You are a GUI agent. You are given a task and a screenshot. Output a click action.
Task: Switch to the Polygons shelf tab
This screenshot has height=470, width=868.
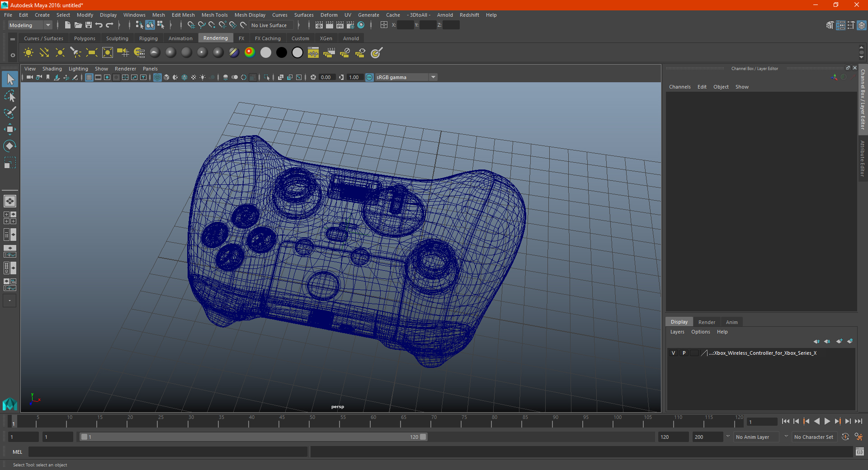(x=85, y=38)
